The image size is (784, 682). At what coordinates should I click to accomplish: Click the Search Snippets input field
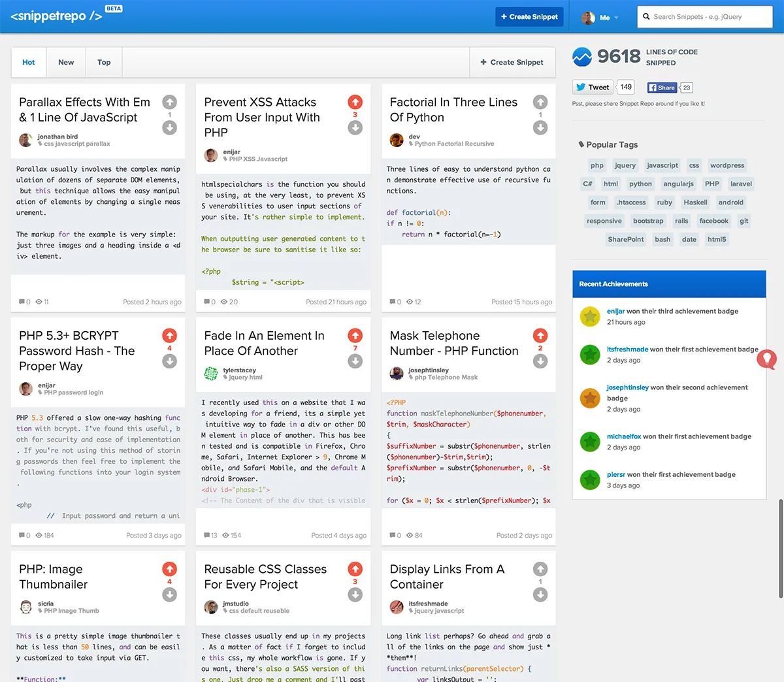[x=705, y=17]
